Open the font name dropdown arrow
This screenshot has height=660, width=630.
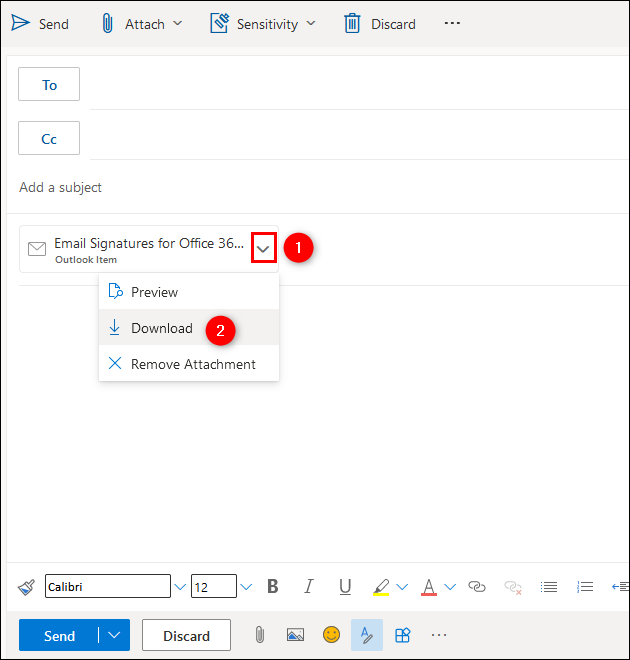pos(180,587)
